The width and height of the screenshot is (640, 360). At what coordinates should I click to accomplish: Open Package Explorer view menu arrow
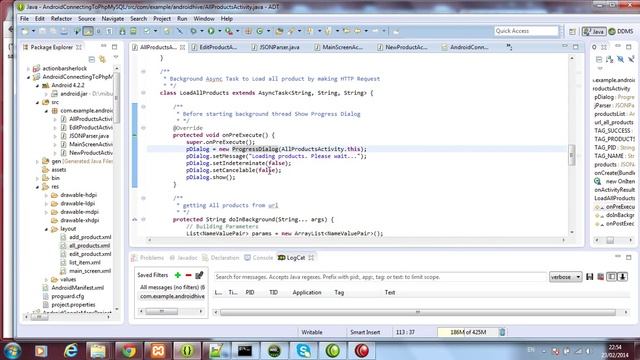116,58
